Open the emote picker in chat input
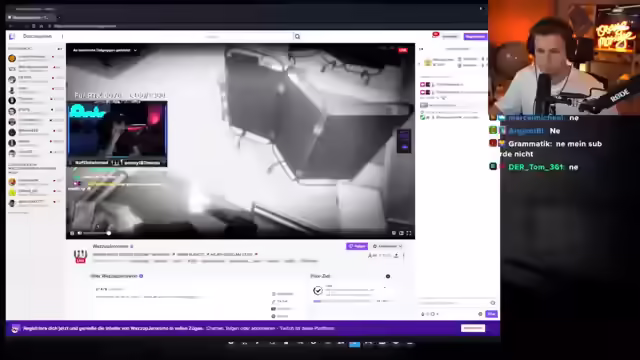Image resolution: width=640 pixels, height=360 pixels. 493,303
